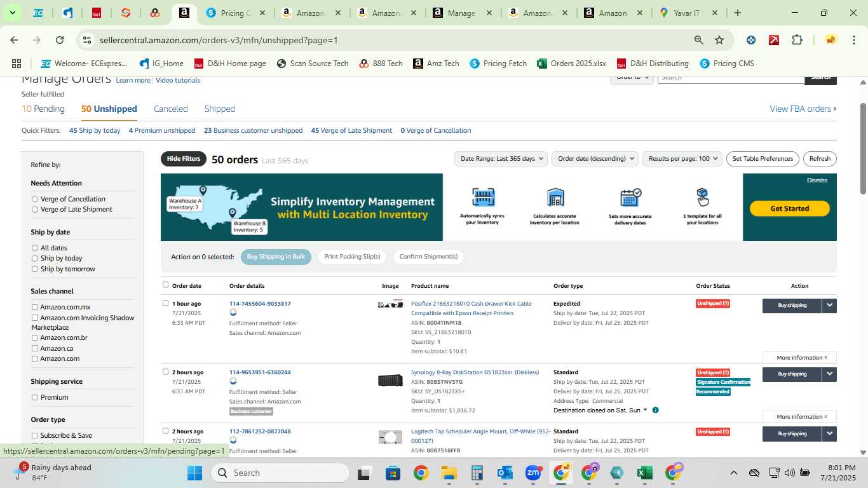868x488 pixels.
Task: Select the Ship by today radio option
Action: coord(35,258)
